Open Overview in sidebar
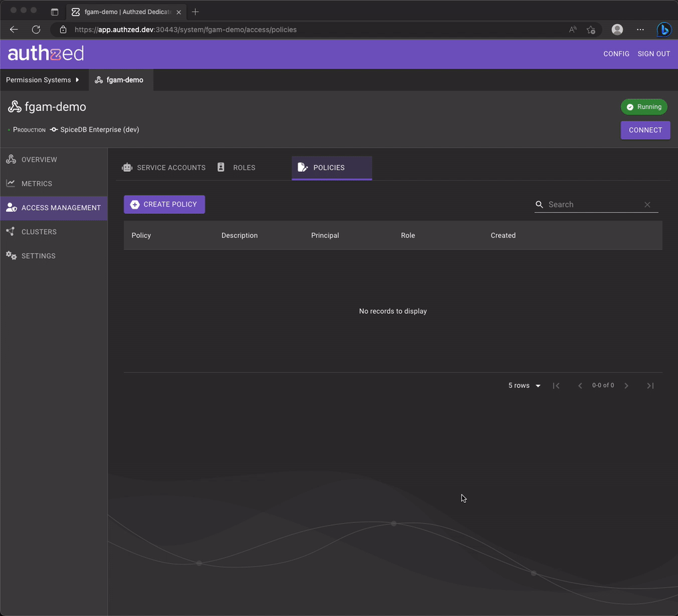This screenshot has height=616, width=678. click(x=53, y=159)
